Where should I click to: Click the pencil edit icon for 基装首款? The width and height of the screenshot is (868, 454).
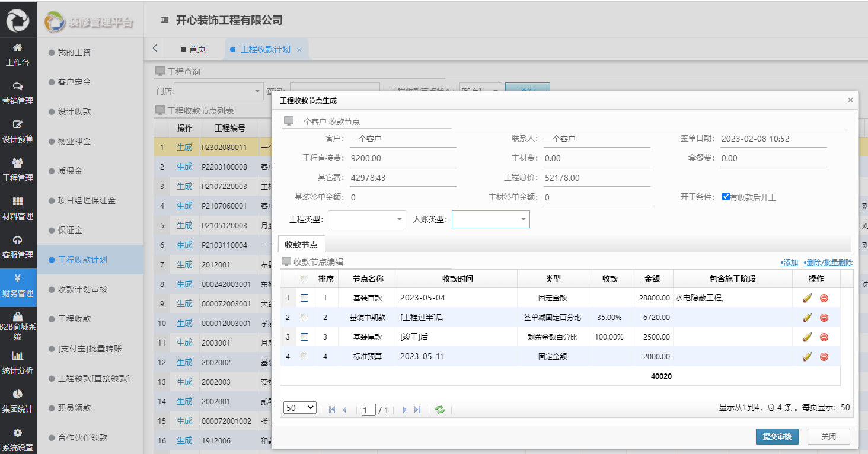coord(806,298)
